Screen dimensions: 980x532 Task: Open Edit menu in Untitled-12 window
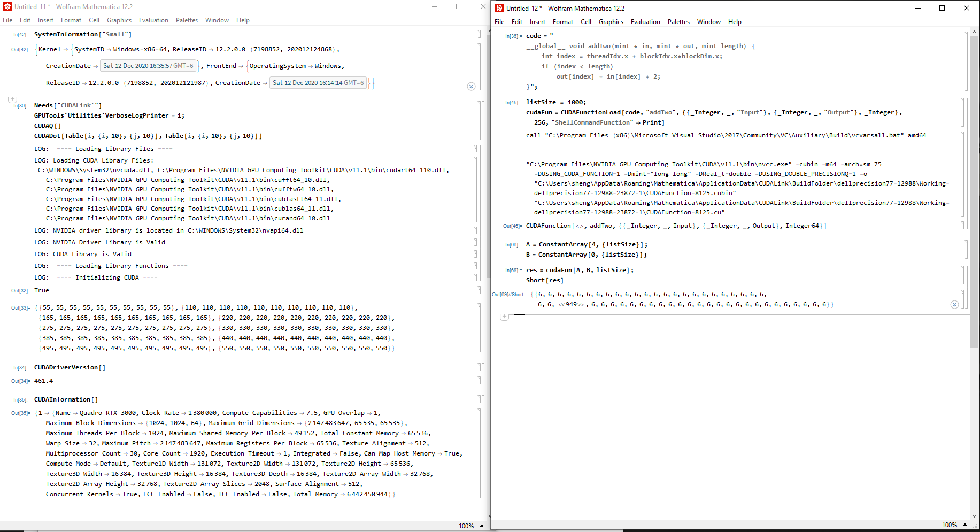click(x=517, y=22)
